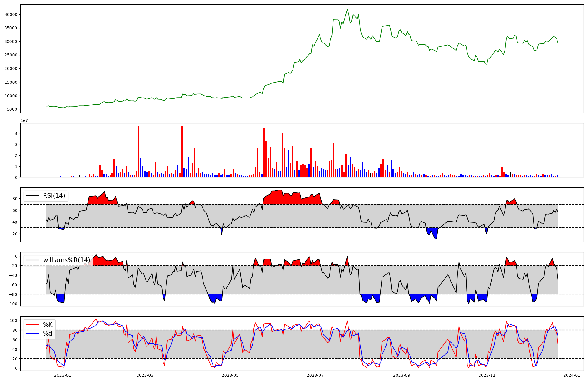Click the 5000 price axis tick label
This screenshot has width=588, height=382.
pyautogui.click(x=13, y=109)
